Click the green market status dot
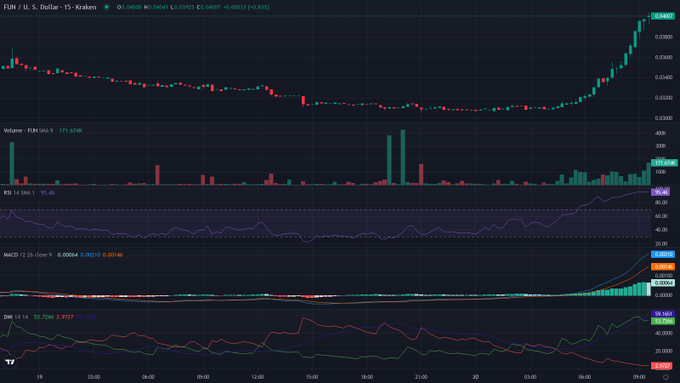 pos(106,7)
